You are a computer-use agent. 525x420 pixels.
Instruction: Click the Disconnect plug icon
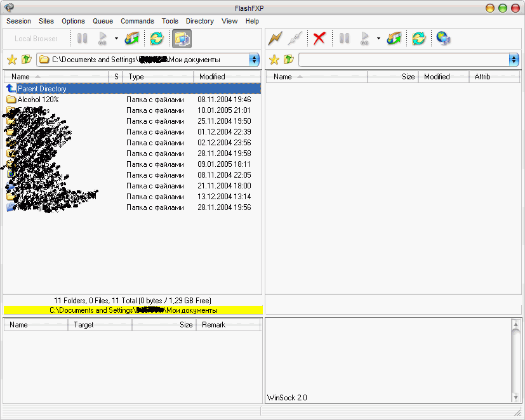pyautogui.click(x=295, y=39)
